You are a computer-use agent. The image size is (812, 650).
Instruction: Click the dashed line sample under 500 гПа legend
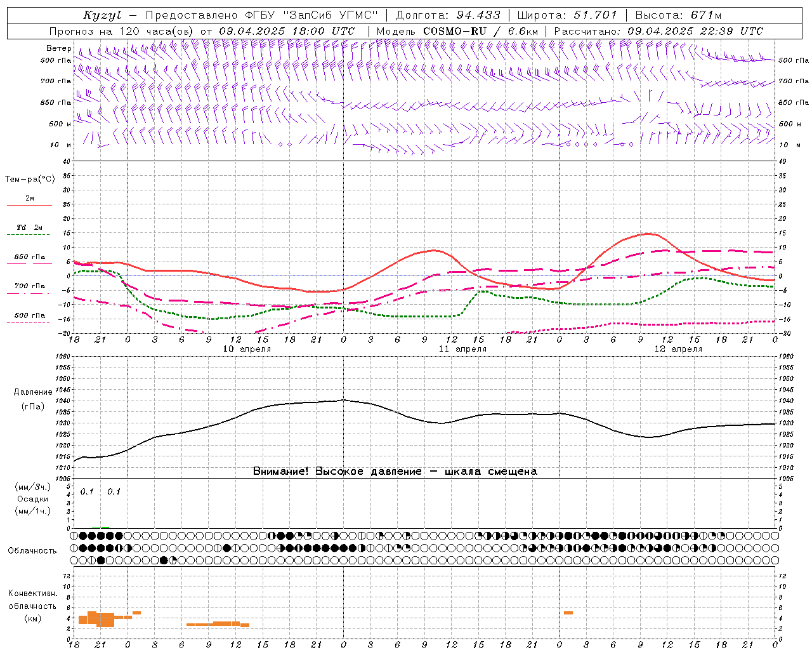[x=28, y=323]
